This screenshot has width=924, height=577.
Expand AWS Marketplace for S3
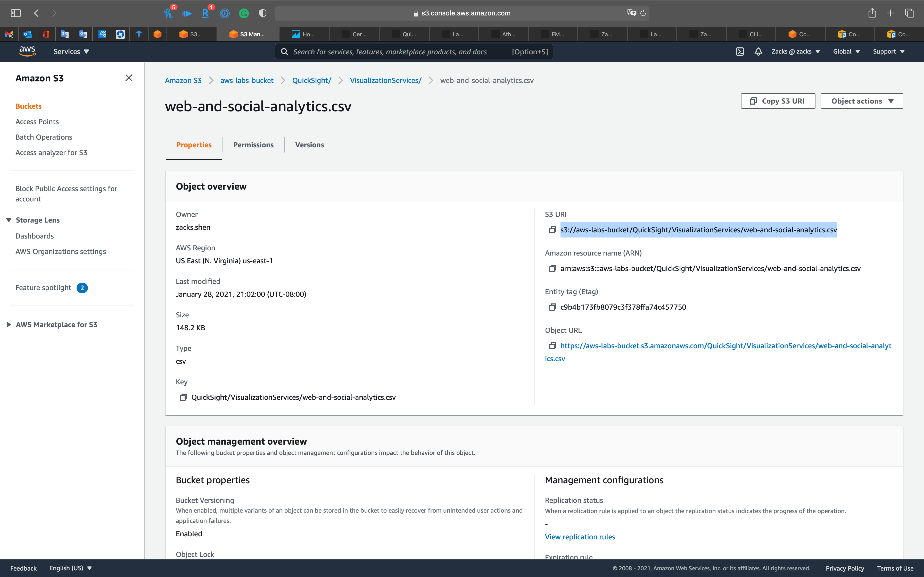(x=9, y=324)
